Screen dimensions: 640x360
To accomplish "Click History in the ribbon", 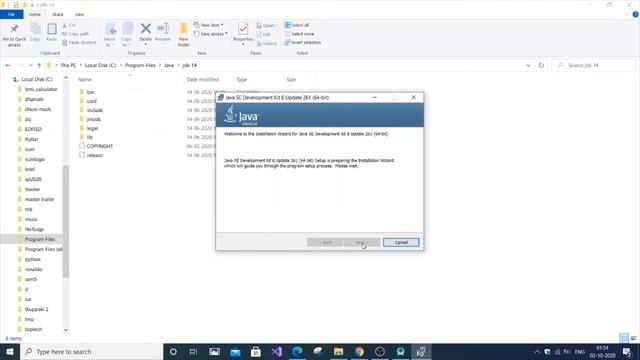I will pos(267,43).
